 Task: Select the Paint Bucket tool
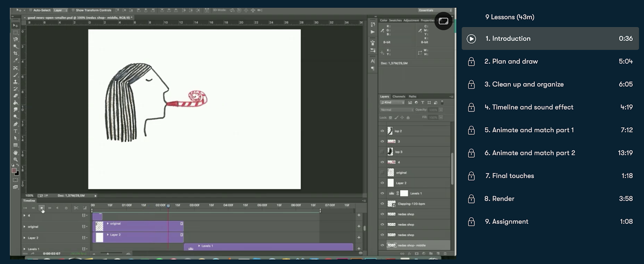[16, 102]
